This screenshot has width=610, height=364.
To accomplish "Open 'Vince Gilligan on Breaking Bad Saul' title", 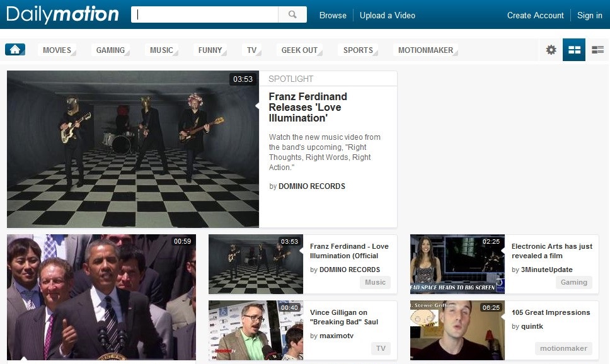I will point(344,317).
